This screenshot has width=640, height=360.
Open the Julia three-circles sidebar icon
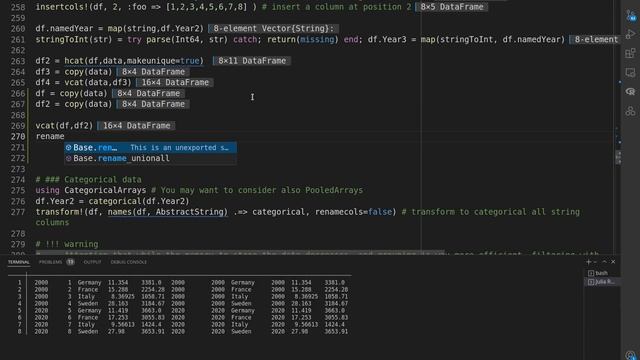point(631,111)
